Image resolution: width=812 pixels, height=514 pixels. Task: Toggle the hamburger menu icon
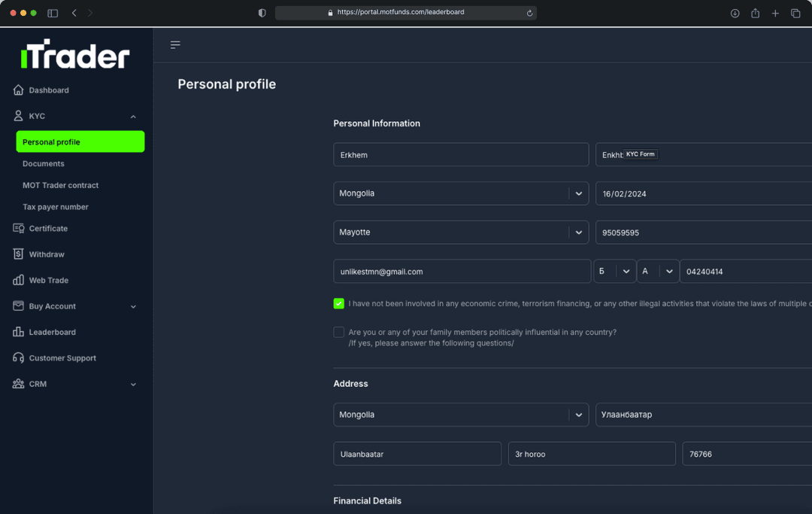pyautogui.click(x=175, y=45)
